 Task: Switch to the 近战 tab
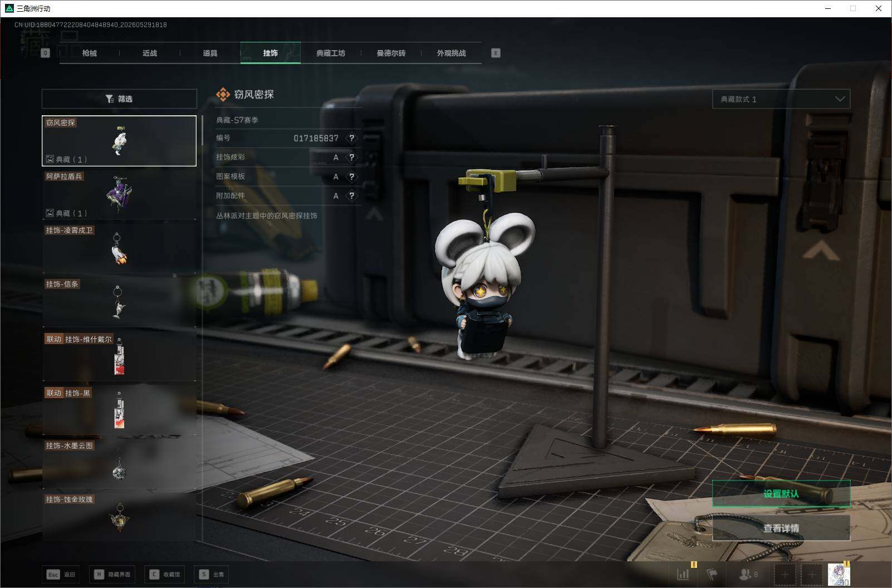click(x=149, y=53)
